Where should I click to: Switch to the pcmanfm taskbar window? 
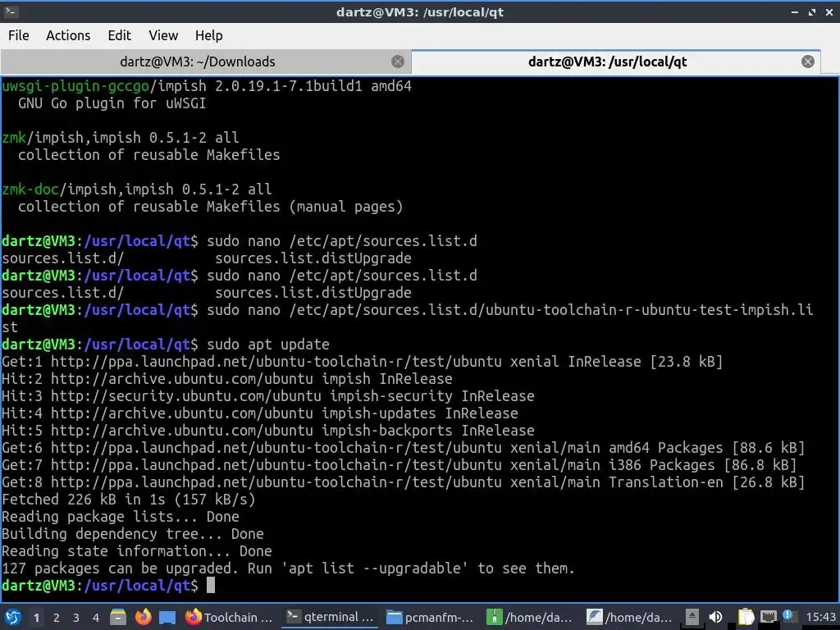coord(430,617)
